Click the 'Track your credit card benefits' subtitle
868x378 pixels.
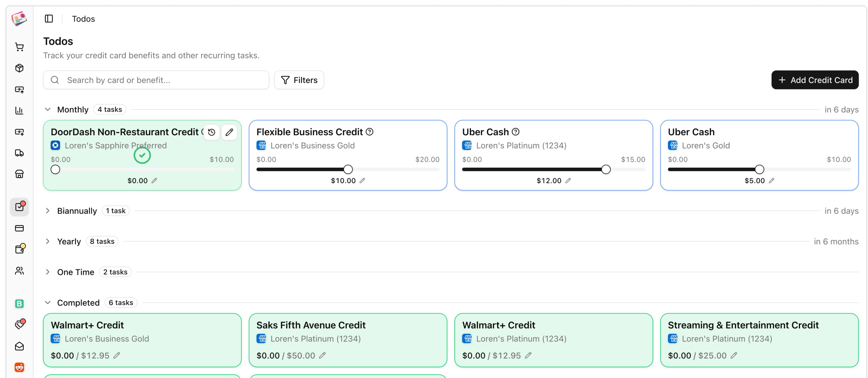pyautogui.click(x=151, y=55)
